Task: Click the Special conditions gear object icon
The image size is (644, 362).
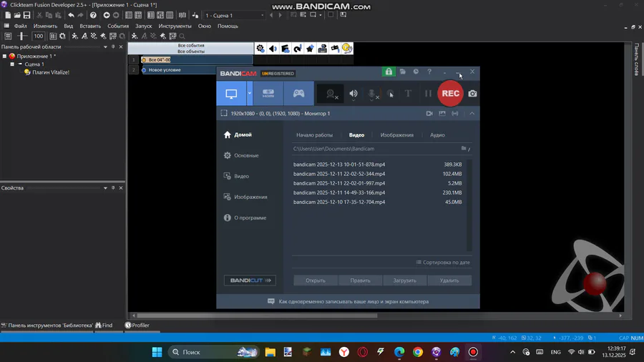Action: click(260, 49)
